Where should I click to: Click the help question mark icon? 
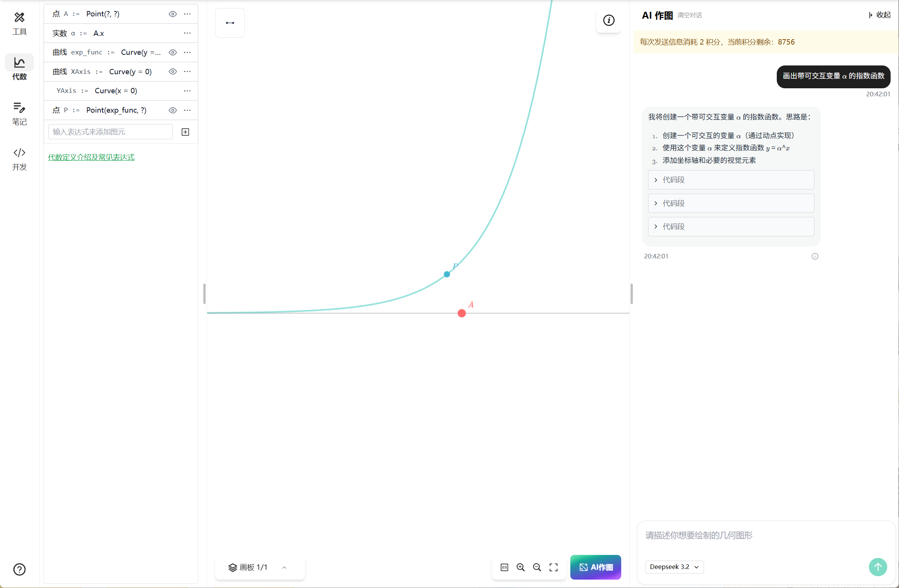(x=19, y=569)
